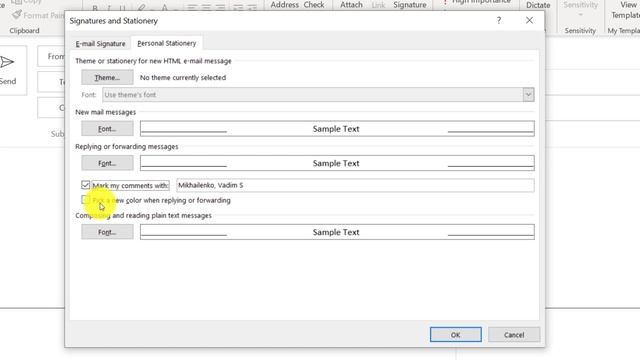Click the Mikhailenko, Vadim S comment name field
This screenshot has width=640, height=360.
point(355,185)
